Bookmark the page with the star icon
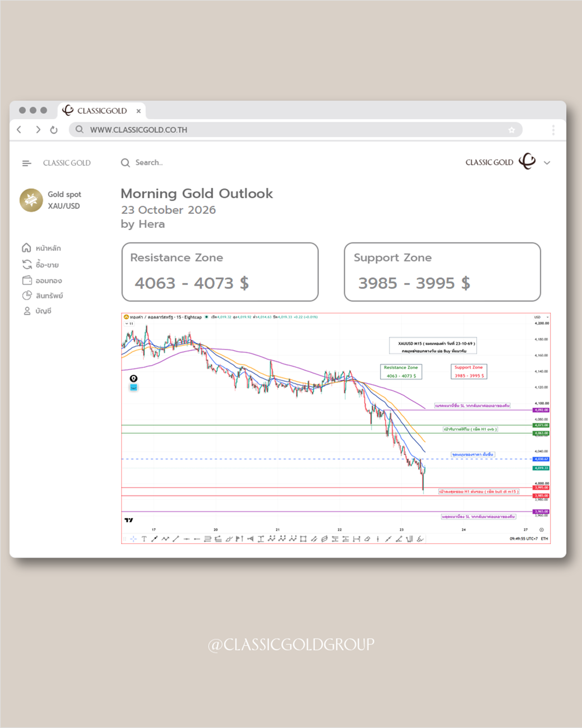Screen dimensions: 582x728 coord(511,130)
